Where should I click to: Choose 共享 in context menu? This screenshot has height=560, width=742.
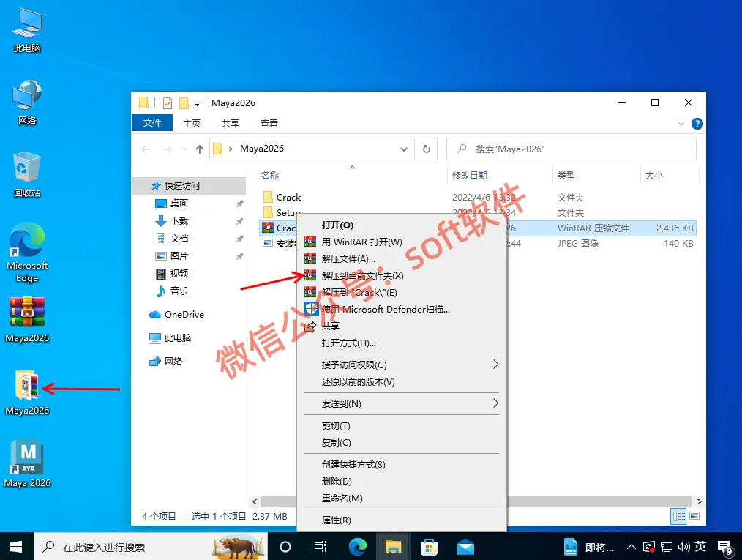tap(401, 326)
